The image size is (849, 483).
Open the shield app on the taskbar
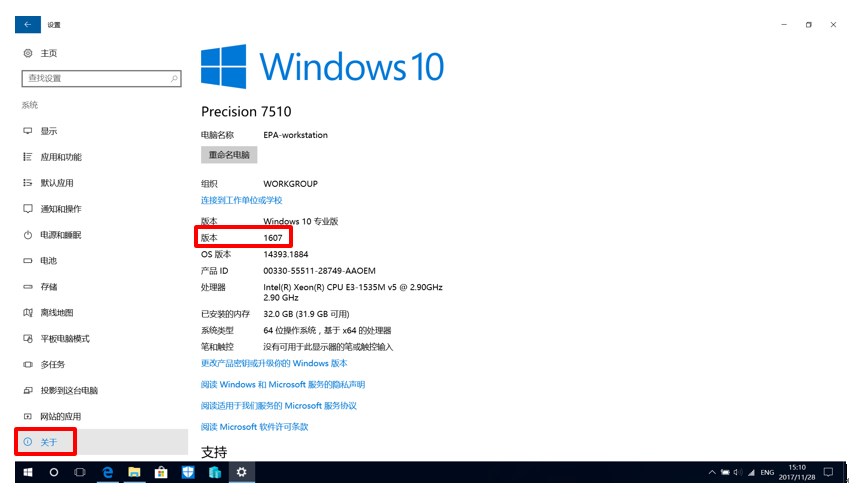coord(188,472)
